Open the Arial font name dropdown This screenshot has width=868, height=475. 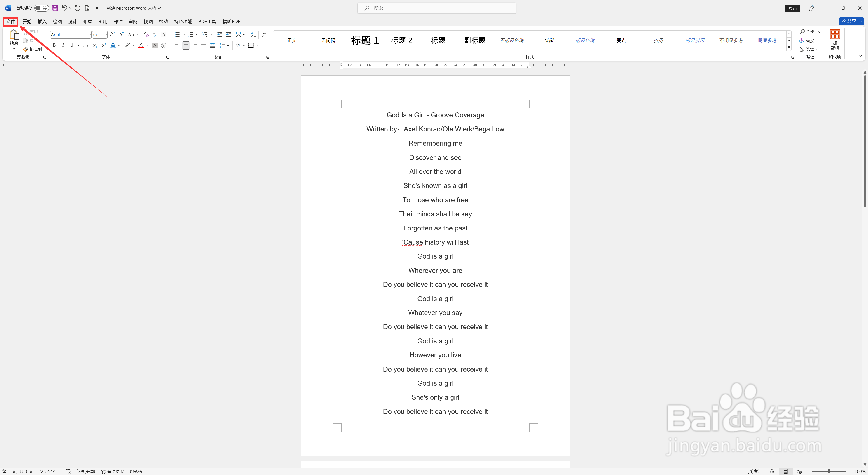pos(89,35)
